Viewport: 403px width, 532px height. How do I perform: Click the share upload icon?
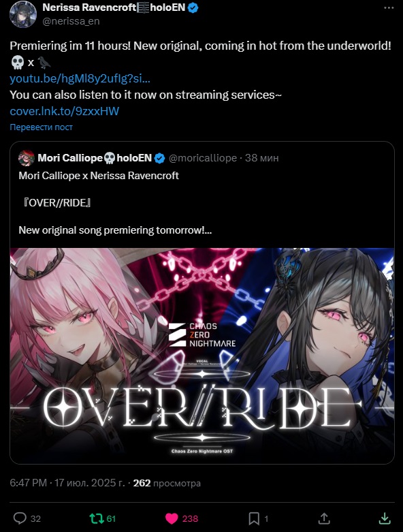tap(324, 518)
